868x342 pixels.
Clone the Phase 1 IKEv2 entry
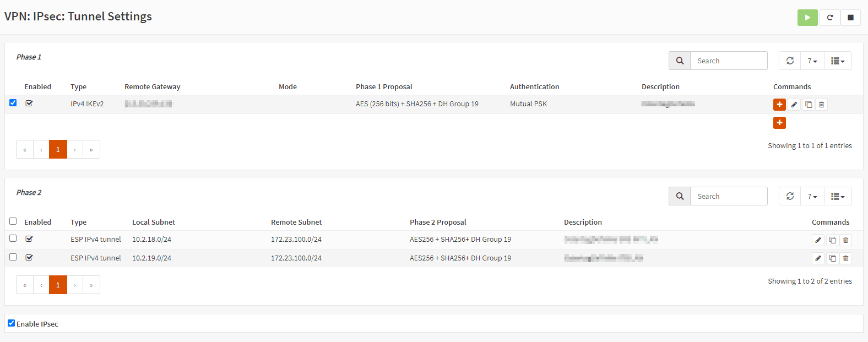pos(808,105)
